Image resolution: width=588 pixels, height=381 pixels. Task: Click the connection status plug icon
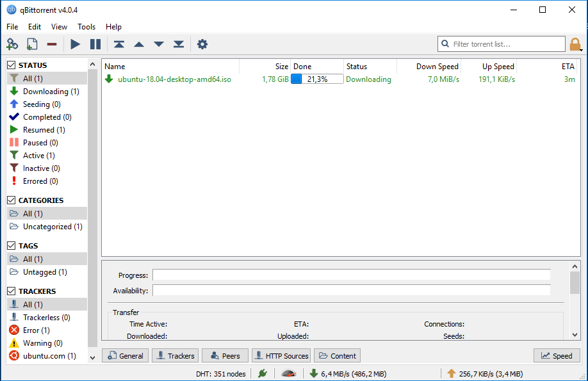click(263, 373)
